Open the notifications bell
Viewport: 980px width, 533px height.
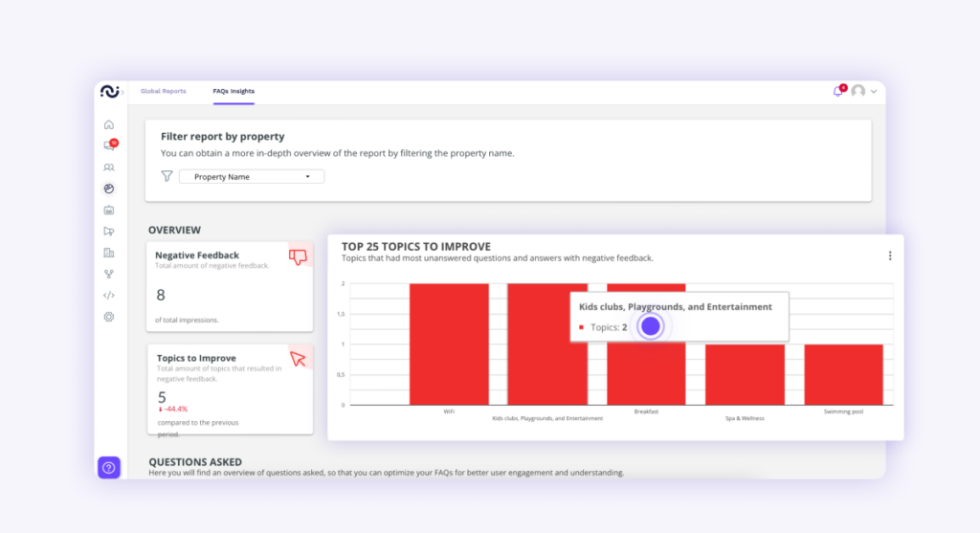[838, 91]
